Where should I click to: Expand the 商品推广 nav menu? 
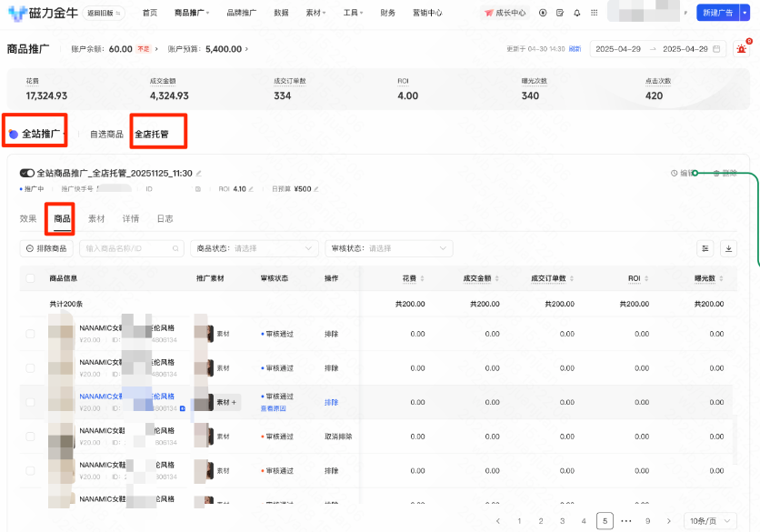click(192, 13)
